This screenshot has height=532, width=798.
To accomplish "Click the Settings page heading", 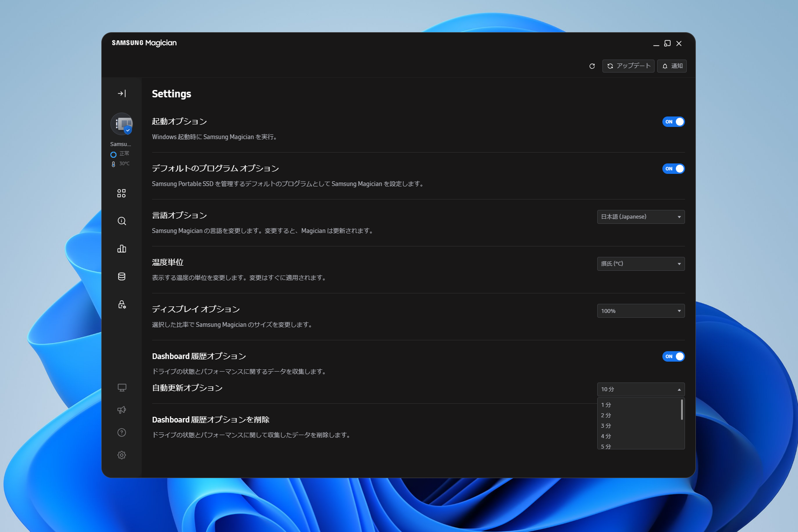I will 172,94.
